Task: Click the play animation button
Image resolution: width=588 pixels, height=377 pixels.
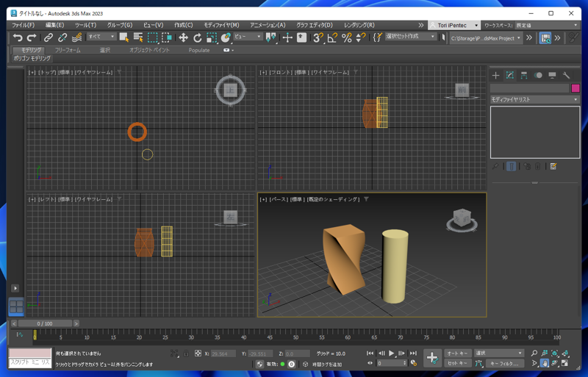Action: coord(392,353)
